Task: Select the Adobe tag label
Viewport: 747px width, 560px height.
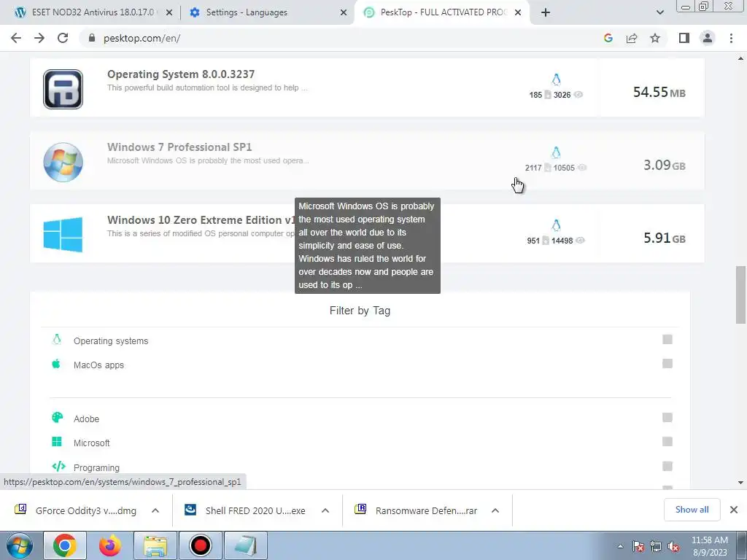Action: coord(86,419)
